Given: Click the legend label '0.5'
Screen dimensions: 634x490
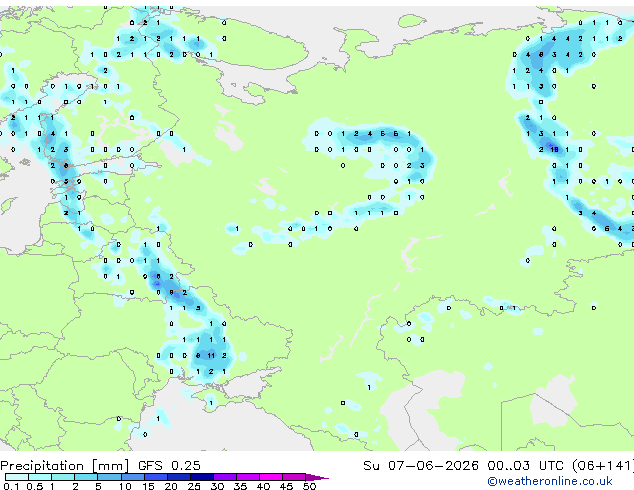Looking at the screenshot, I should [35, 486].
